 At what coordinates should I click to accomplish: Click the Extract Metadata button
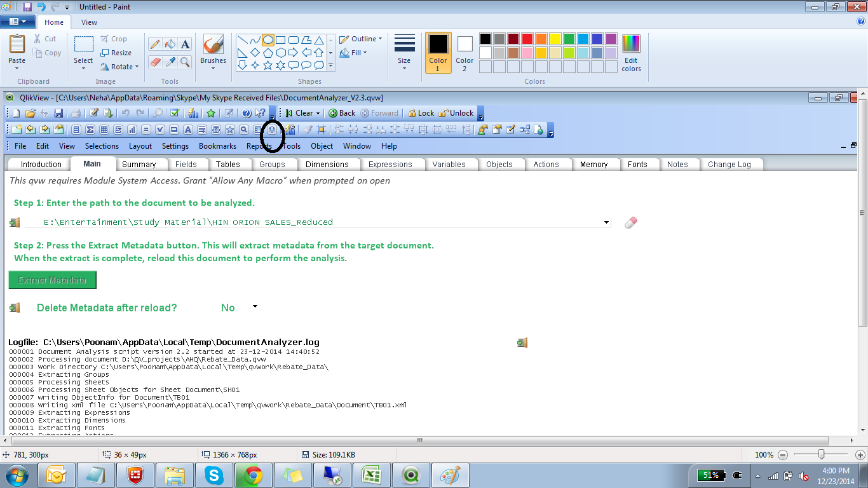(x=52, y=280)
